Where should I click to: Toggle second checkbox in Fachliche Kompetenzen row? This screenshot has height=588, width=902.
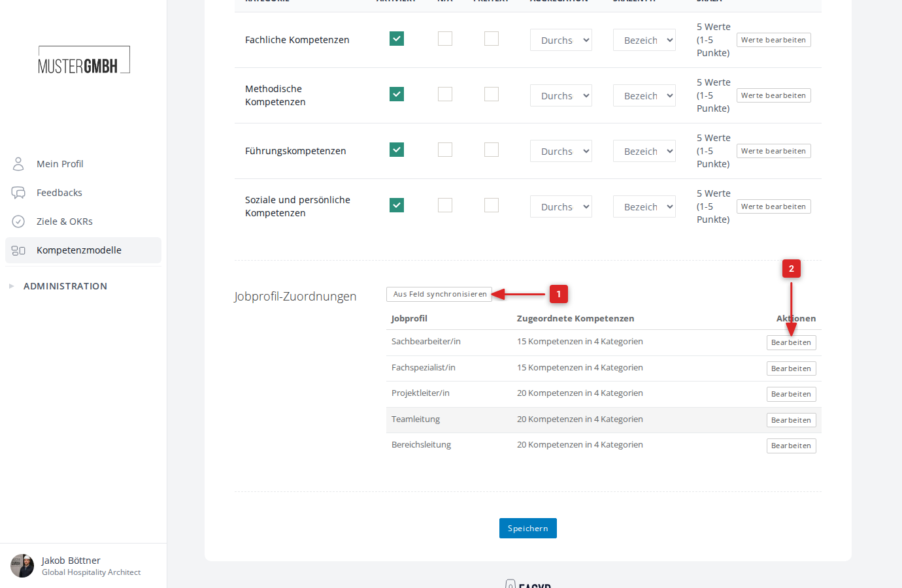pos(445,39)
